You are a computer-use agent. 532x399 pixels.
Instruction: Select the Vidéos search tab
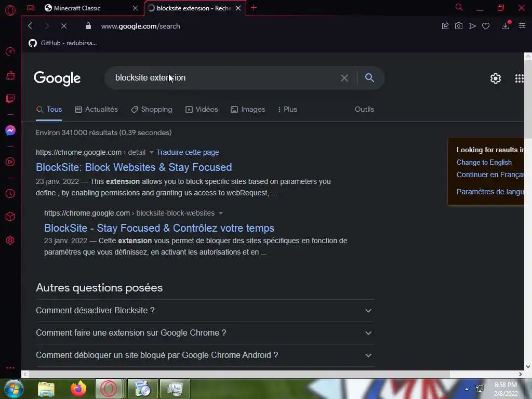202,109
